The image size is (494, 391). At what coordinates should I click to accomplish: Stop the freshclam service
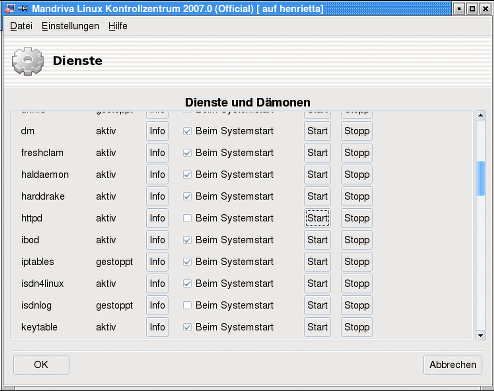tap(357, 153)
